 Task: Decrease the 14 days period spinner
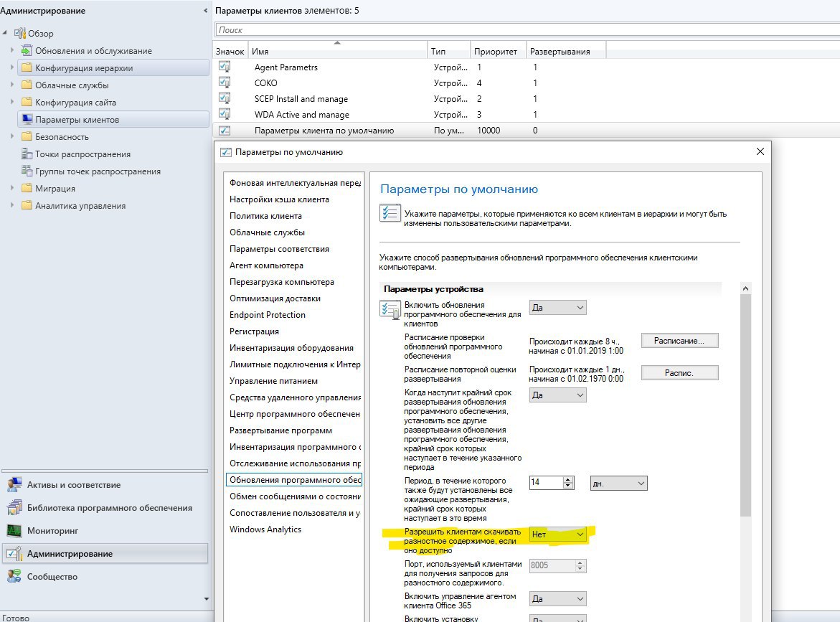point(569,486)
